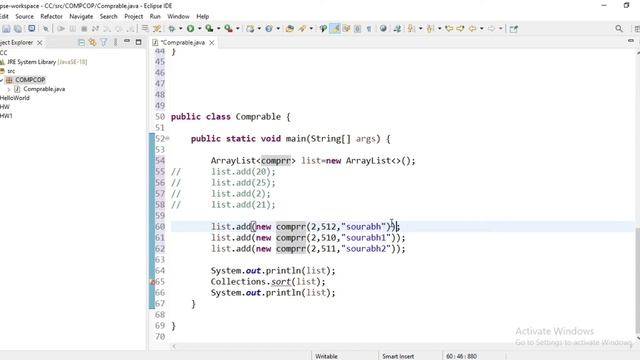Select the HW1 project

coord(6,116)
